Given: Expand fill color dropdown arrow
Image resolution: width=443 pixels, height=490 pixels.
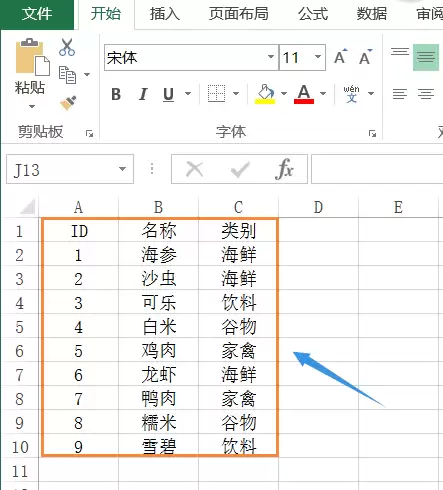Looking at the screenshot, I should [284, 94].
